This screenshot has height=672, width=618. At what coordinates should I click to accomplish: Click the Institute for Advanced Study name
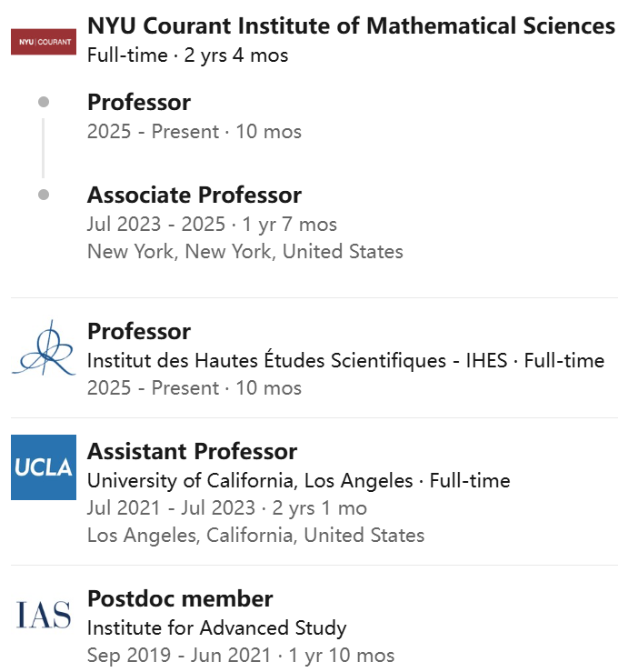(x=216, y=627)
